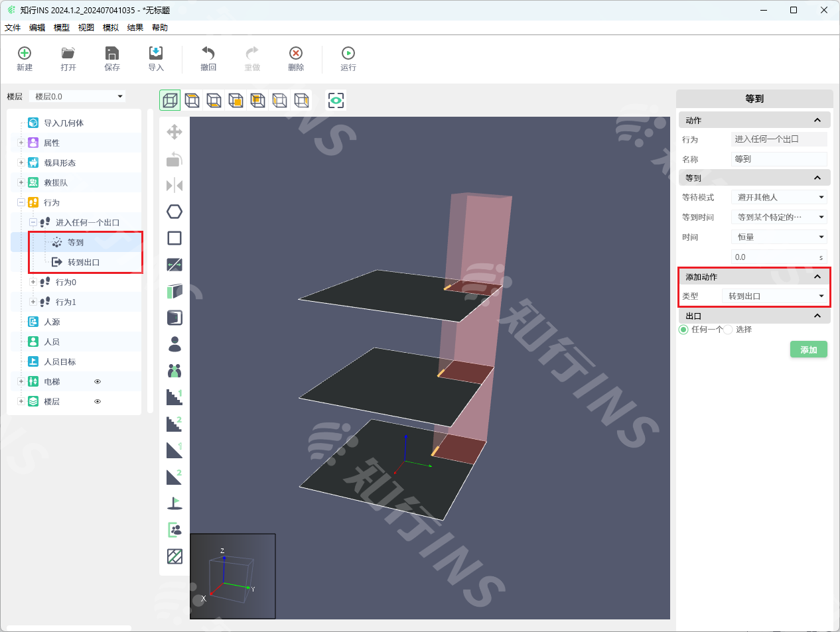
Task: Select the 载具形态 tree item
Action: (x=60, y=162)
